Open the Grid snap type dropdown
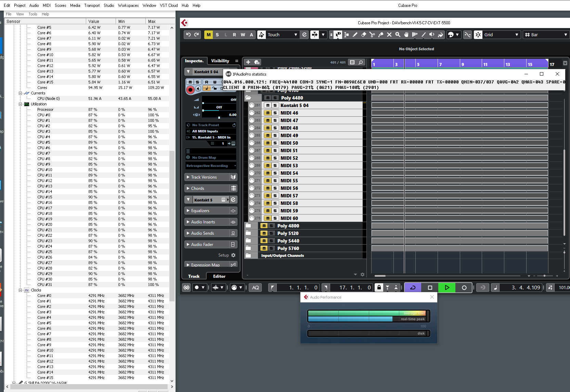This screenshot has width=570, height=392. pyautogui.click(x=502, y=35)
